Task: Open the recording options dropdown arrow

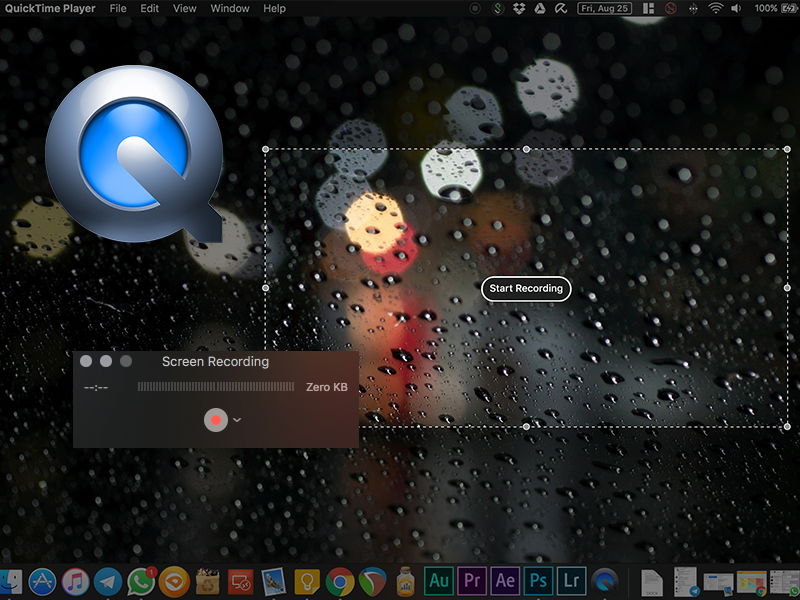Action: coord(237,420)
